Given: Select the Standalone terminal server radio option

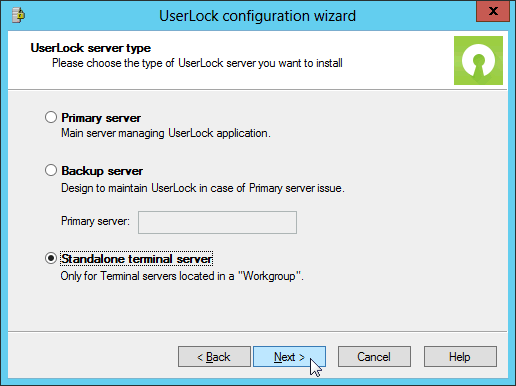Looking at the screenshot, I should 51,258.
